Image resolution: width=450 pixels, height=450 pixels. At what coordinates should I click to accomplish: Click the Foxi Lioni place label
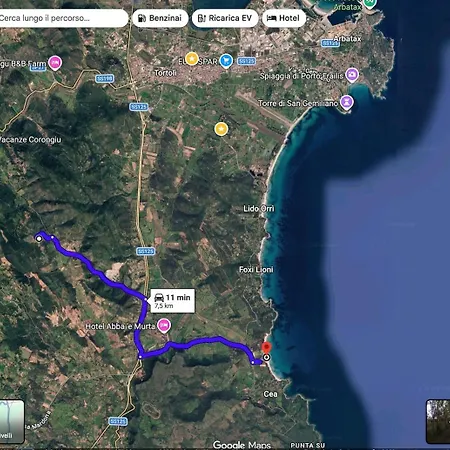click(x=256, y=269)
